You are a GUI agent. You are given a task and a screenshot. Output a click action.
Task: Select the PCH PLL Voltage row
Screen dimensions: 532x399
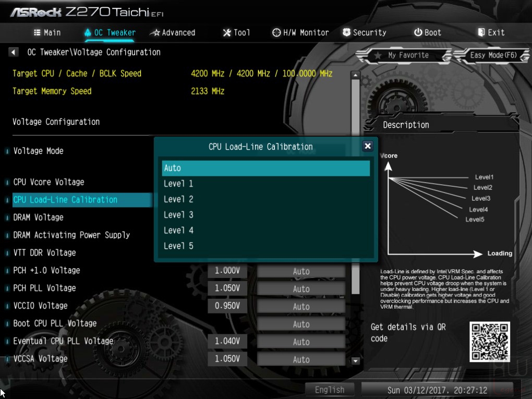point(44,288)
